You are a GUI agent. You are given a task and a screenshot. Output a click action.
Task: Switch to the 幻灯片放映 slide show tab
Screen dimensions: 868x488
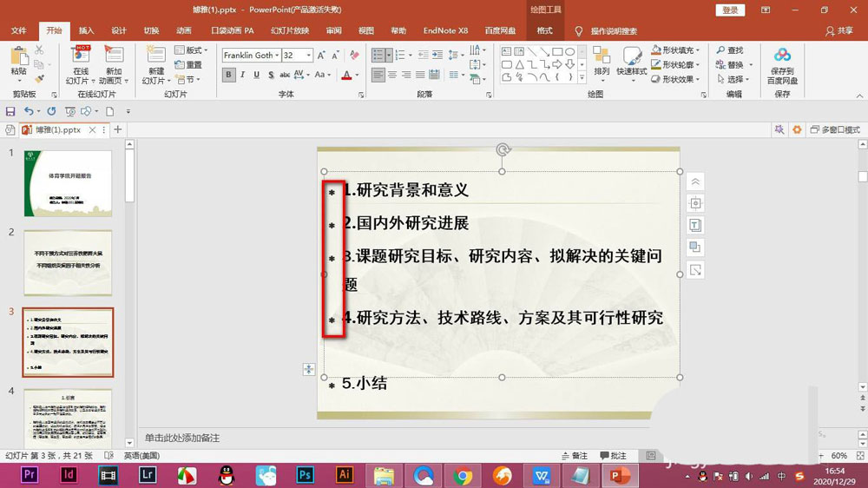pyautogui.click(x=290, y=30)
